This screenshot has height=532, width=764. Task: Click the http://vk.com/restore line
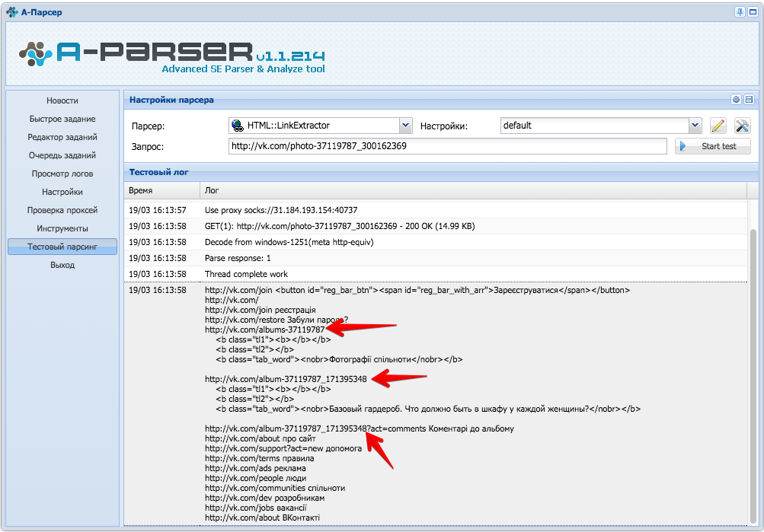pyautogui.click(x=277, y=320)
